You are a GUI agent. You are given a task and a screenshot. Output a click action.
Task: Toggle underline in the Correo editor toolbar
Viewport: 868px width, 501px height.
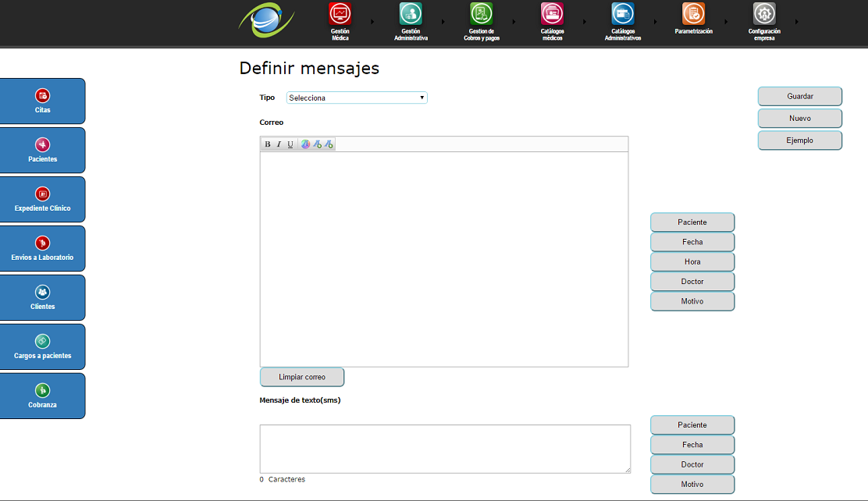[x=290, y=144]
